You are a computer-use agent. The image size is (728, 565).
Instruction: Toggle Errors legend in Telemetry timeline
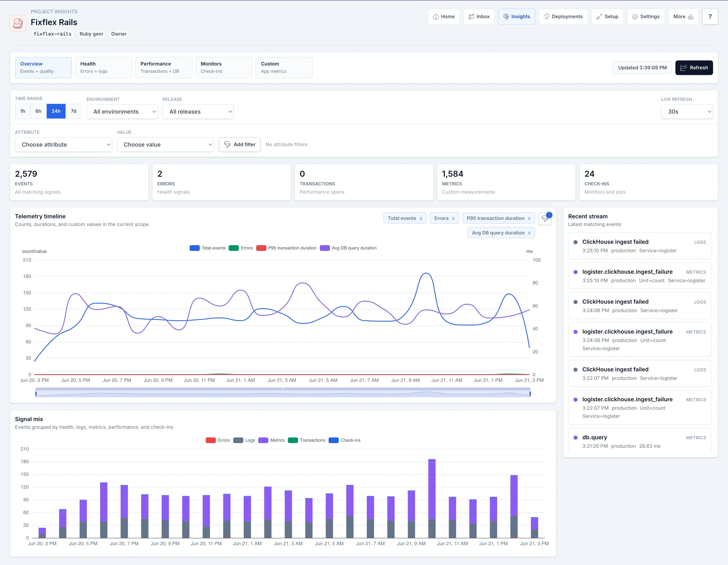241,248
